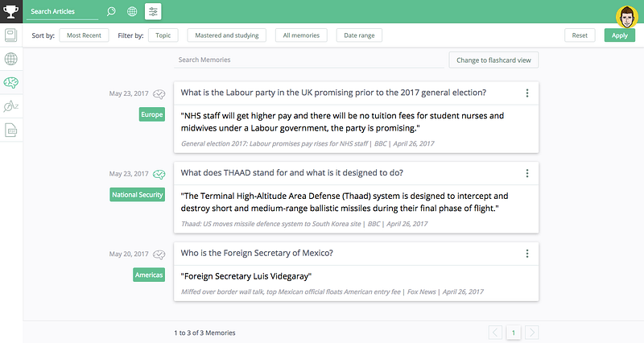644x343 pixels.
Task: Toggle mastered status on Labour party memory
Action: coord(159,93)
